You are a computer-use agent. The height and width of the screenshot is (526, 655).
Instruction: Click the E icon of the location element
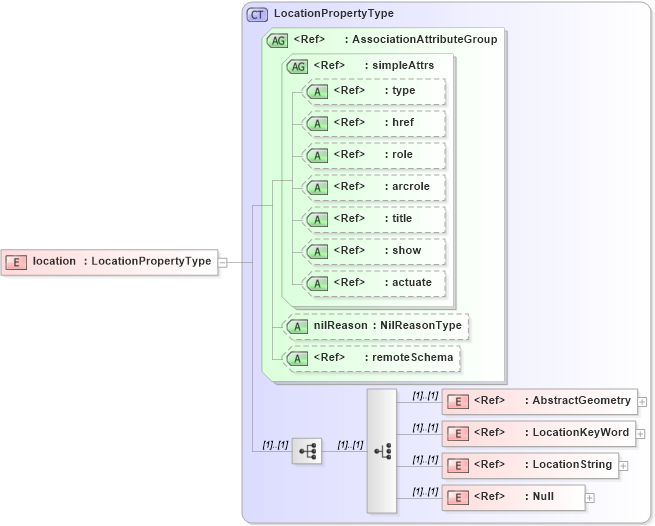16,262
